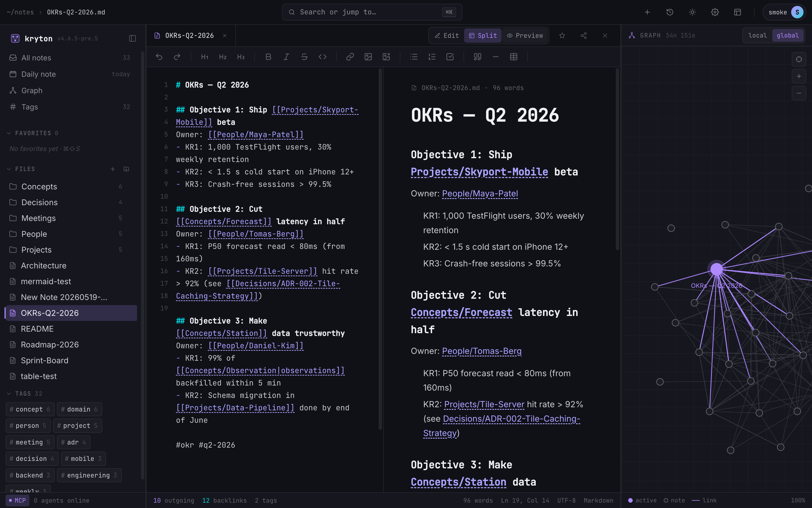The height and width of the screenshot is (508, 812).
Task: Open the share note icon
Action: pyautogui.click(x=584, y=36)
